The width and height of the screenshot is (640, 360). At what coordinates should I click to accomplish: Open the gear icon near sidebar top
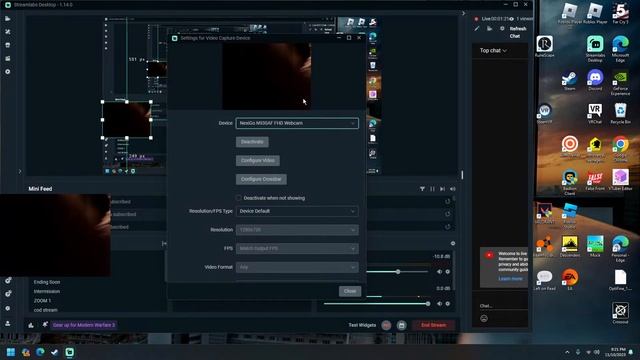coord(8,72)
